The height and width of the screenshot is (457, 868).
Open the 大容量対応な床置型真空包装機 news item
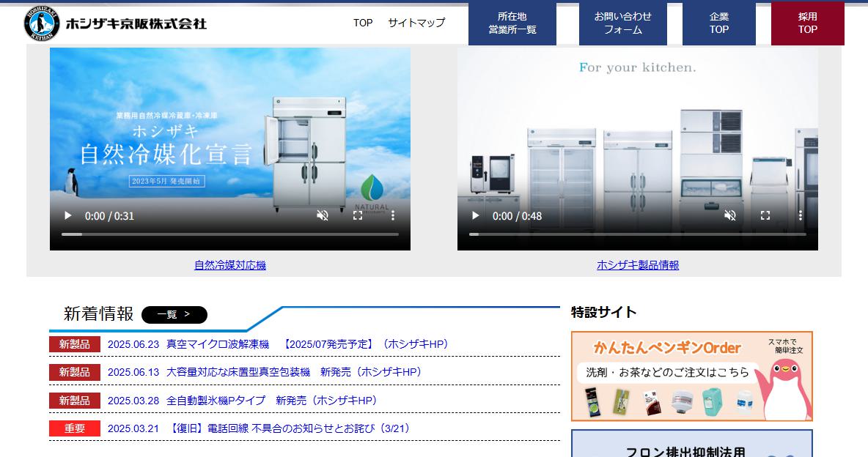pos(294,372)
